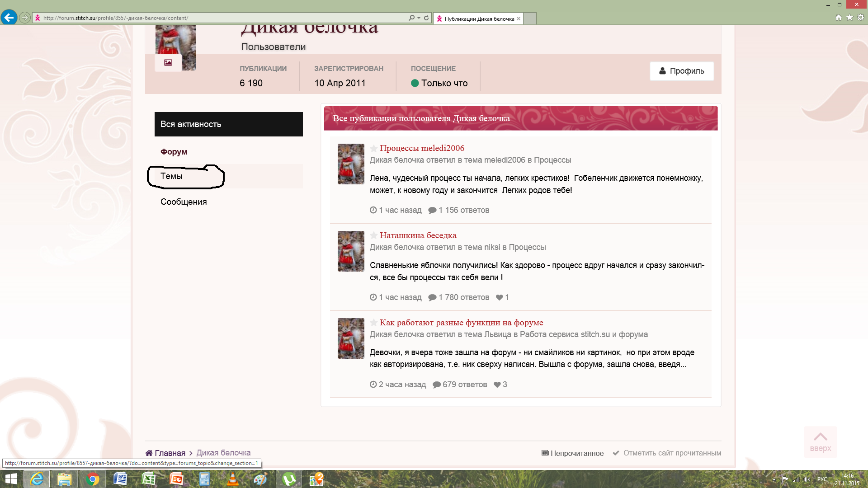Viewport: 868px width, 488px height.
Task: Toggle the star next to Как работают разные функции
Action: click(374, 323)
